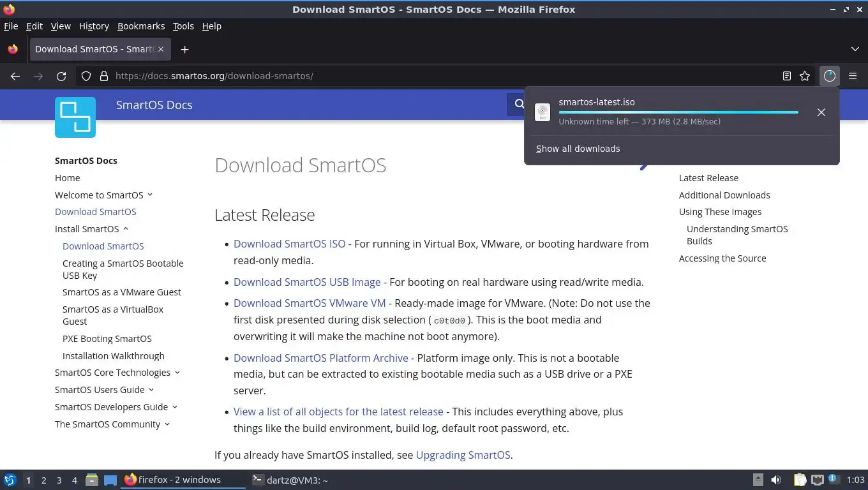The width and height of the screenshot is (868, 490).
Task: Click the forward navigation arrow
Action: 38,76
